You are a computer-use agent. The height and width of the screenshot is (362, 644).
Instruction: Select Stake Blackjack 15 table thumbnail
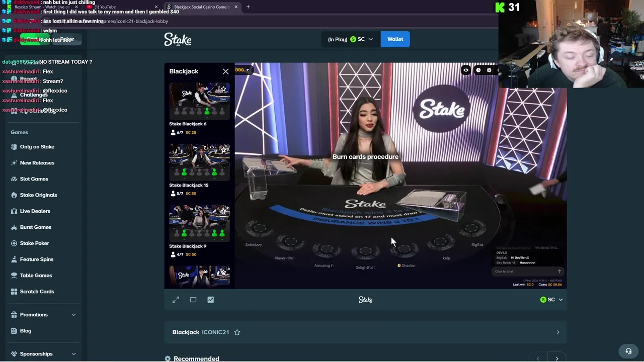(x=199, y=162)
